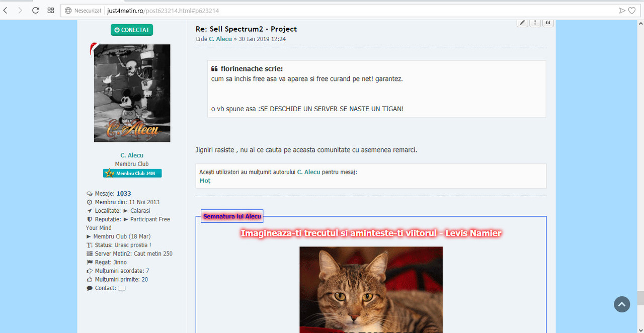Viewport: 644px width, 333px height.
Task: Click the Levis Namier quote text in signature
Action: [371, 233]
